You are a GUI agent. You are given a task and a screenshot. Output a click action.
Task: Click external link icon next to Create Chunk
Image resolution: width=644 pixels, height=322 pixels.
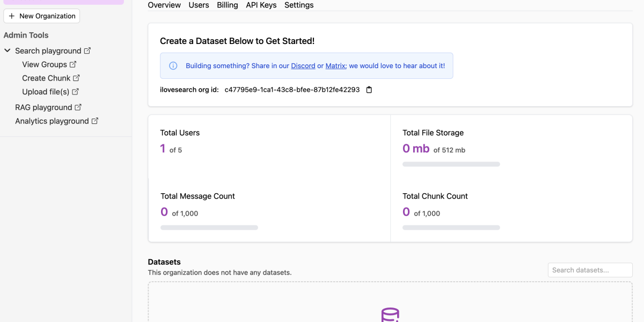[76, 78]
